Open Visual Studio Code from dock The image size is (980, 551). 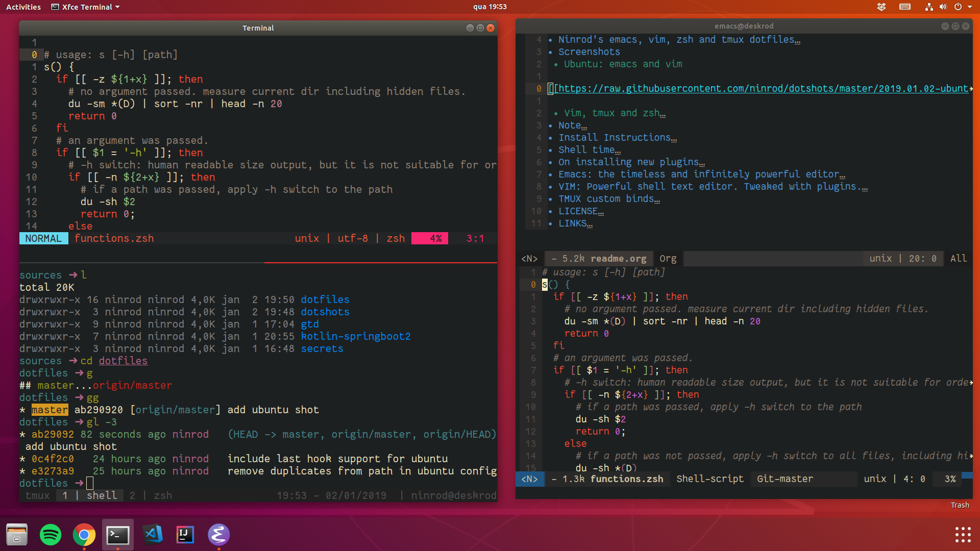[152, 535]
